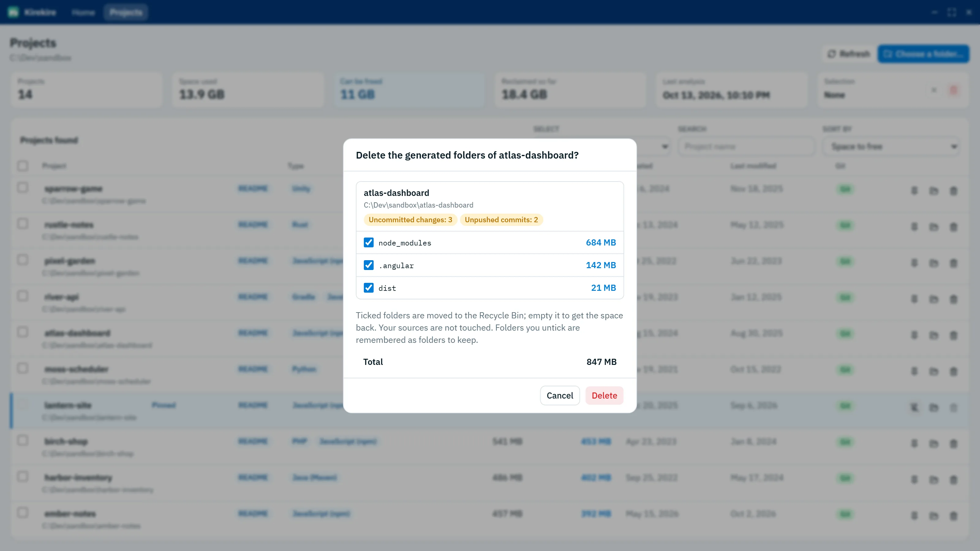980x551 pixels.
Task: Click the C:\Dev\sandbox\atlas-dashboard path text
Action: coord(418,205)
